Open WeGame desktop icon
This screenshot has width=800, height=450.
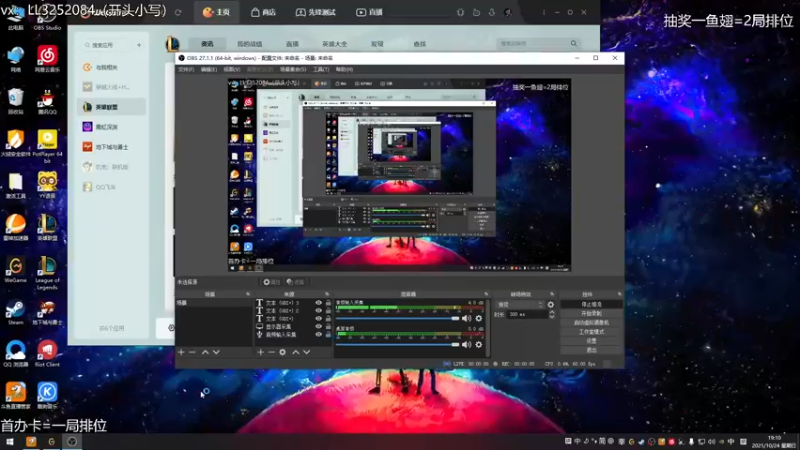coord(15,269)
